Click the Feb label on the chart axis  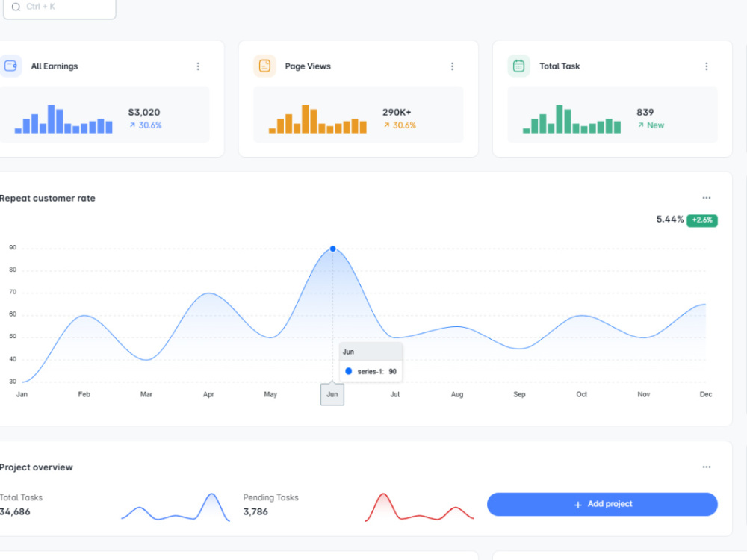click(x=84, y=394)
